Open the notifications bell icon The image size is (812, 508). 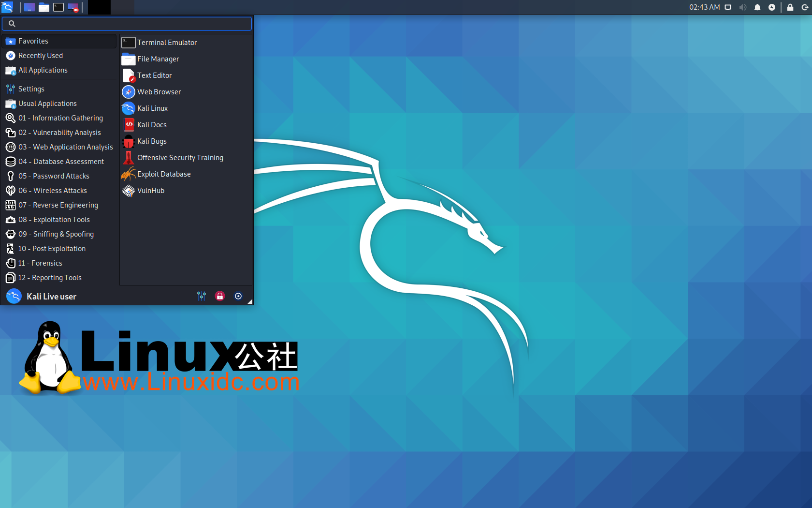coord(757,7)
